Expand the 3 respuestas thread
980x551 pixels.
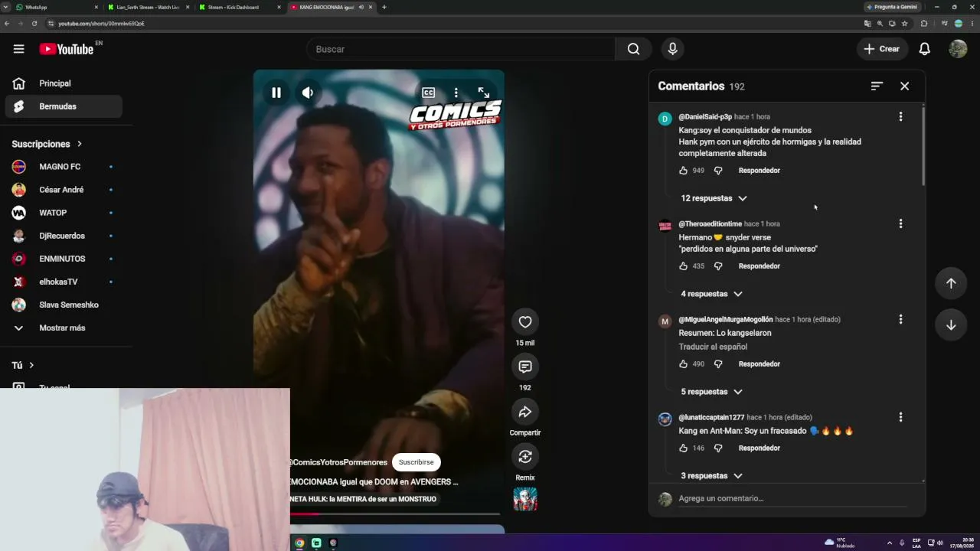711,476
